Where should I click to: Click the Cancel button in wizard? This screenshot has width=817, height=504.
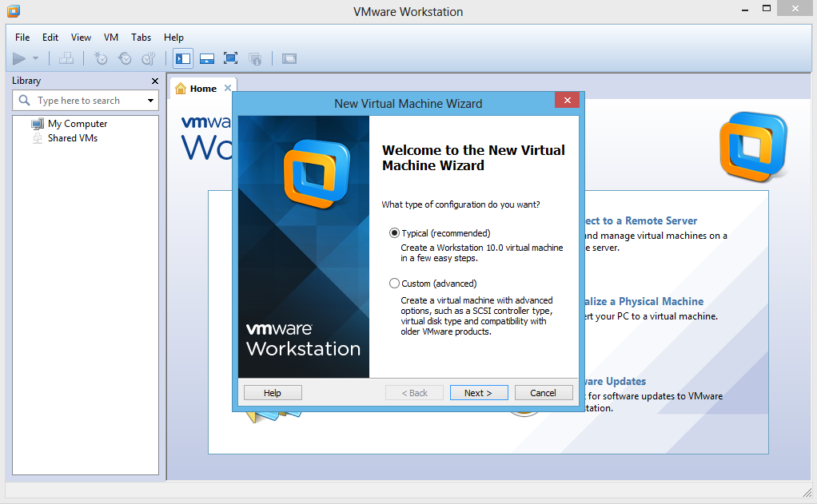pos(544,393)
